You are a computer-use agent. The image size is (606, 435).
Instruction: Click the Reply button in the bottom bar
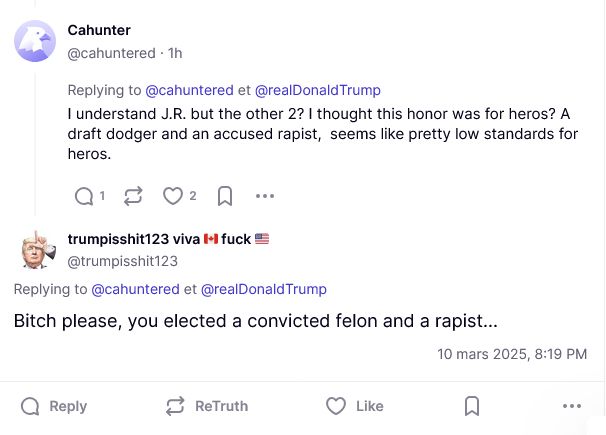[x=54, y=406]
